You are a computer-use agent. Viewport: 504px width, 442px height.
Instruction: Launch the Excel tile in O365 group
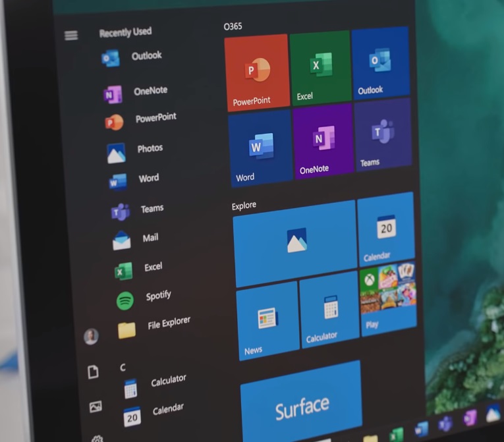(320, 68)
